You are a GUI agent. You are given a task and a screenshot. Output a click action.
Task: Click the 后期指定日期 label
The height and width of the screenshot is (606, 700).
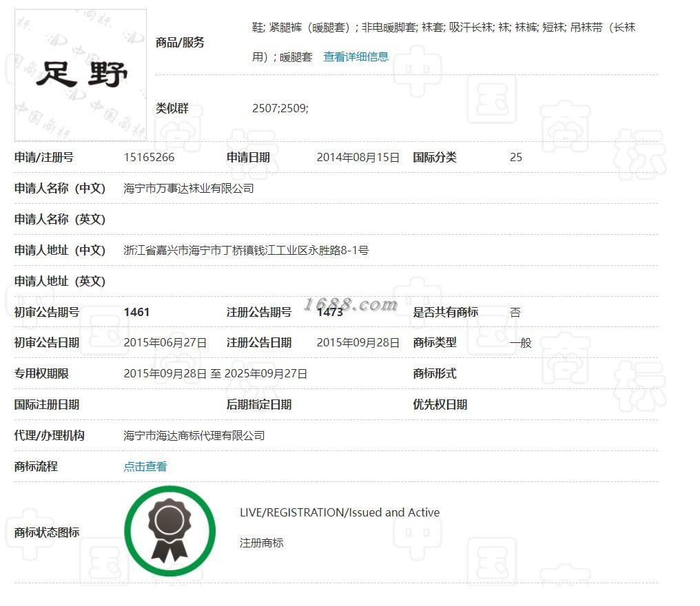(x=259, y=405)
